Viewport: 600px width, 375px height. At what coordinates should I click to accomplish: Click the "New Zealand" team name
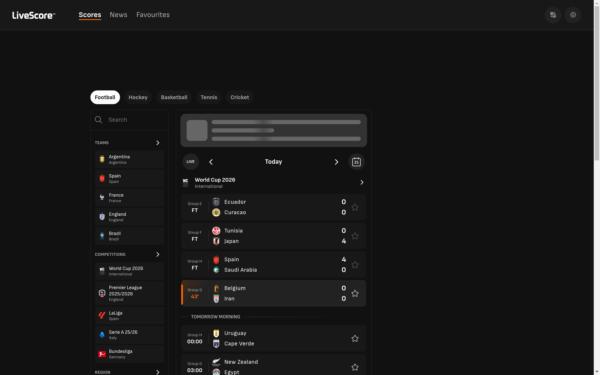(241, 362)
